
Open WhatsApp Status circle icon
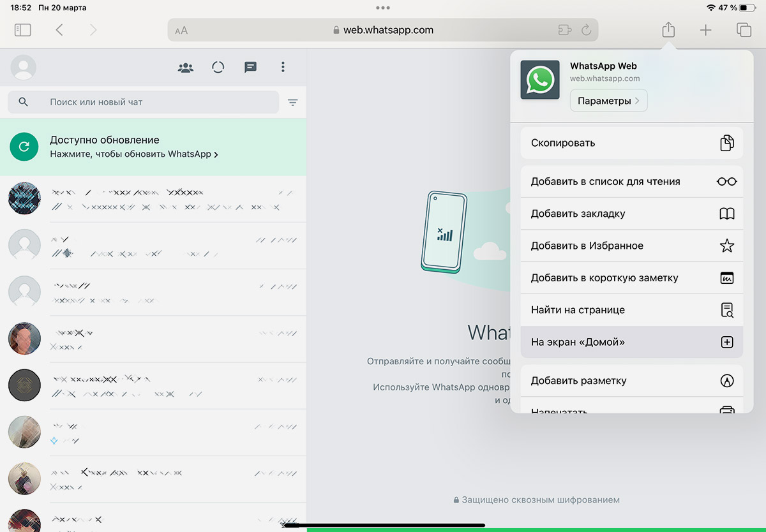pos(218,67)
